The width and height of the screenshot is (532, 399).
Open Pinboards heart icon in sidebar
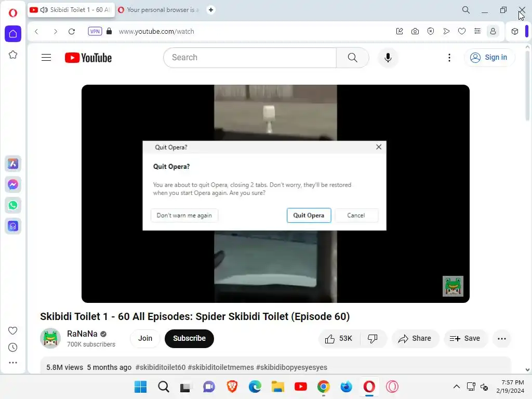click(x=12, y=330)
